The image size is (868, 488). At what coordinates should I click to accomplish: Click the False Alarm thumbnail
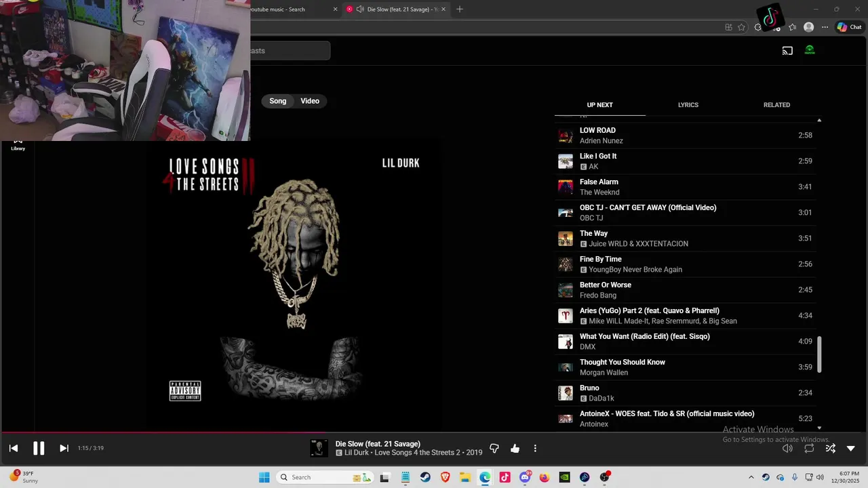(x=566, y=187)
